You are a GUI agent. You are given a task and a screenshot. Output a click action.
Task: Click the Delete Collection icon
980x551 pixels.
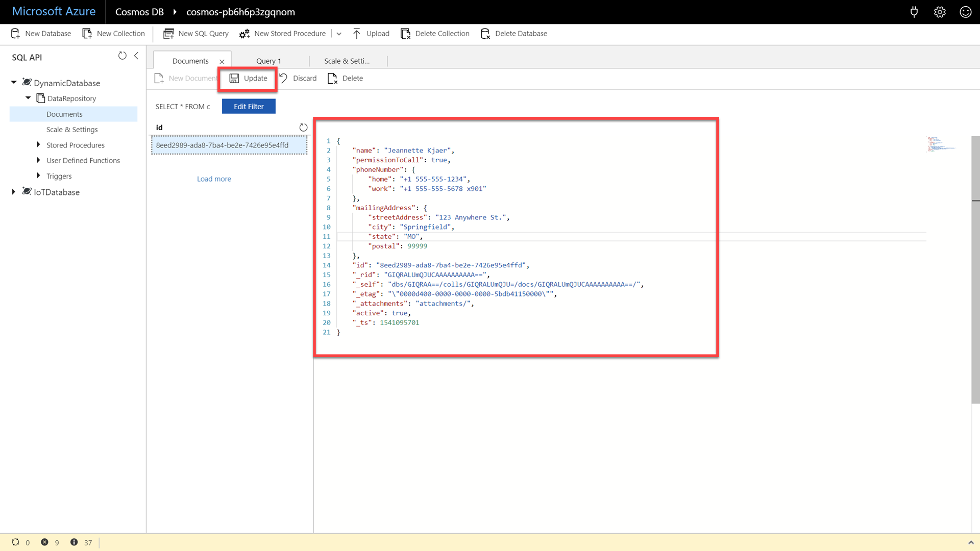tap(406, 34)
